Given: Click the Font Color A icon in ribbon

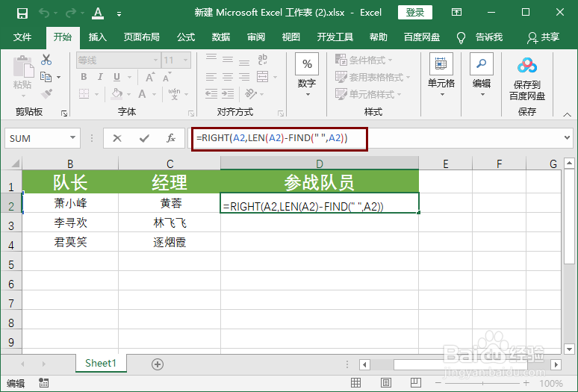Looking at the screenshot, I should [142, 94].
